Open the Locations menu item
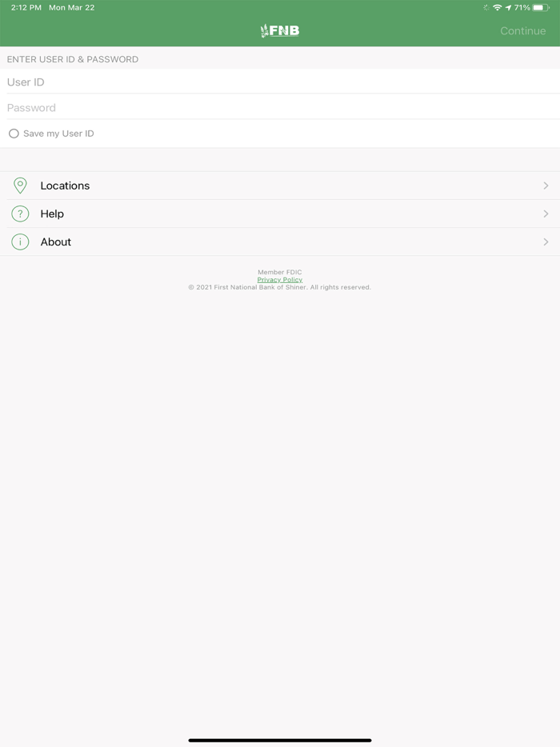Image resolution: width=560 pixels, height=747 pixels. tap(280, 186)
